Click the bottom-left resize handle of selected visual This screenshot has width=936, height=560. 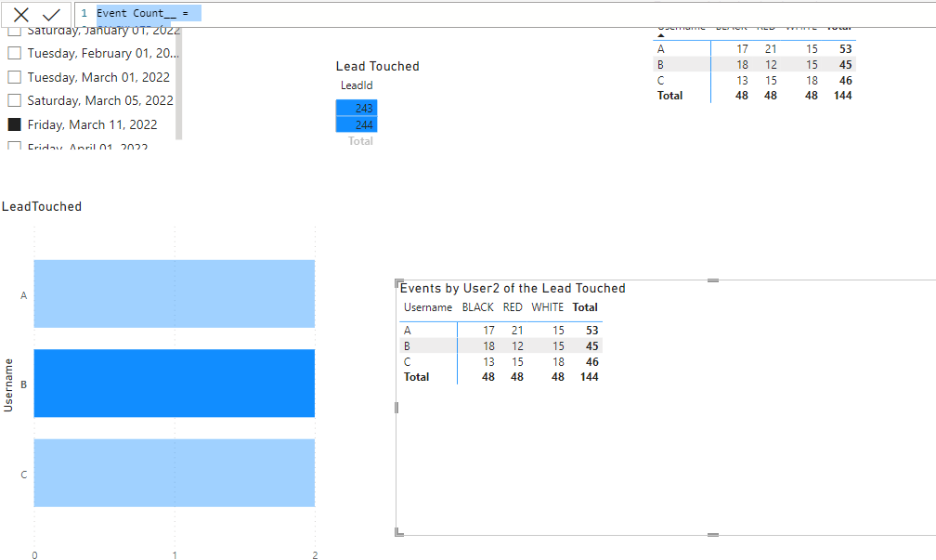click(x=398, y=532)
